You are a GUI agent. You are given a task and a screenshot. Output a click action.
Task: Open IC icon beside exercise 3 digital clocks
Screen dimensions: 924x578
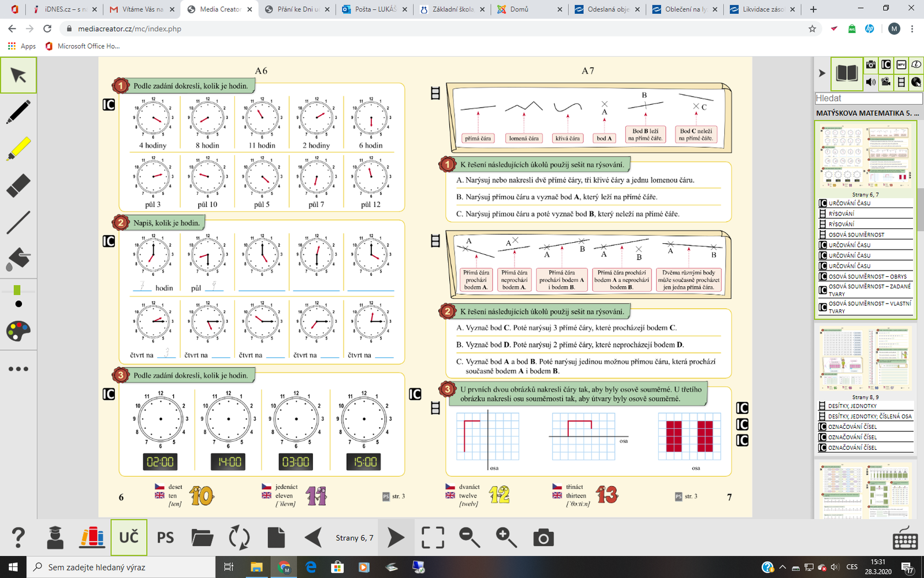click(109, 394)
